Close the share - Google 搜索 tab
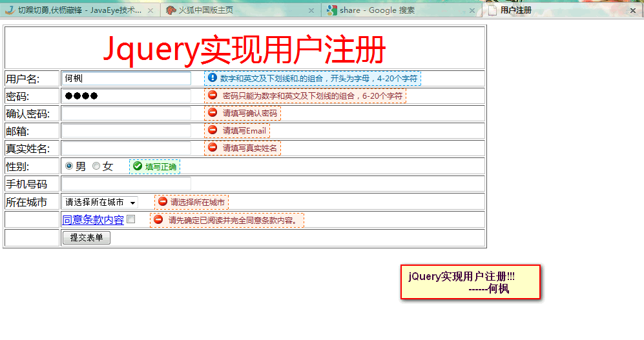The image size is (644, 340). pos(472,11)
